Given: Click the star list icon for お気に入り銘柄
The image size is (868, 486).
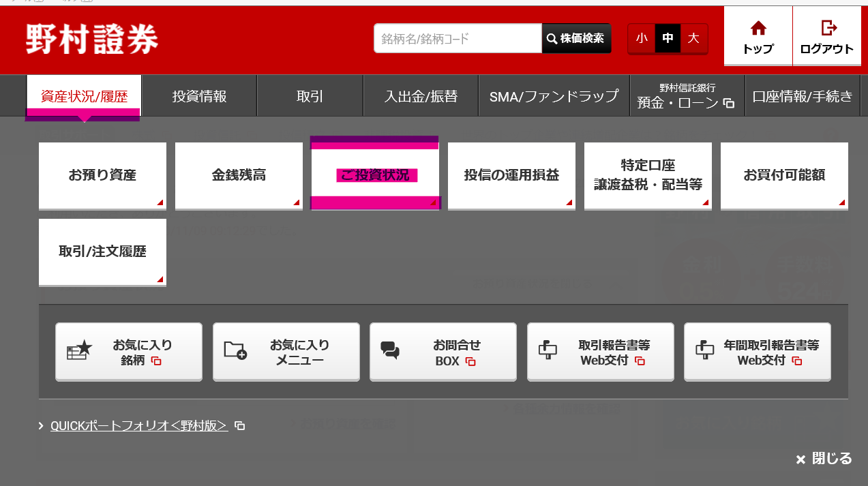Looking at the screenshot, I should [x=79, y=350].
